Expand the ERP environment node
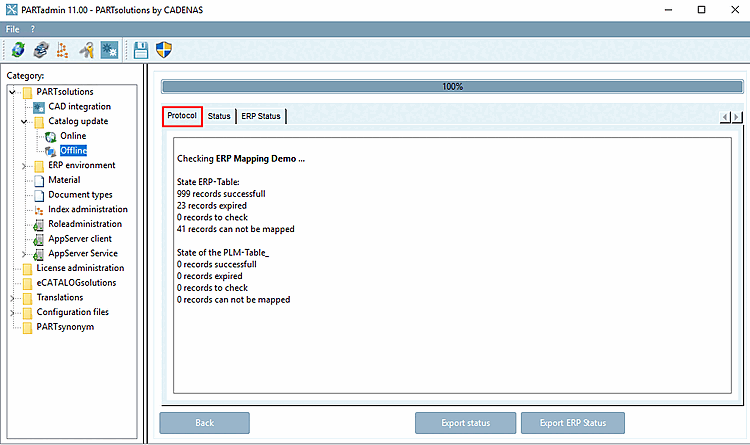750x445 pixels. tap(24, 166)
